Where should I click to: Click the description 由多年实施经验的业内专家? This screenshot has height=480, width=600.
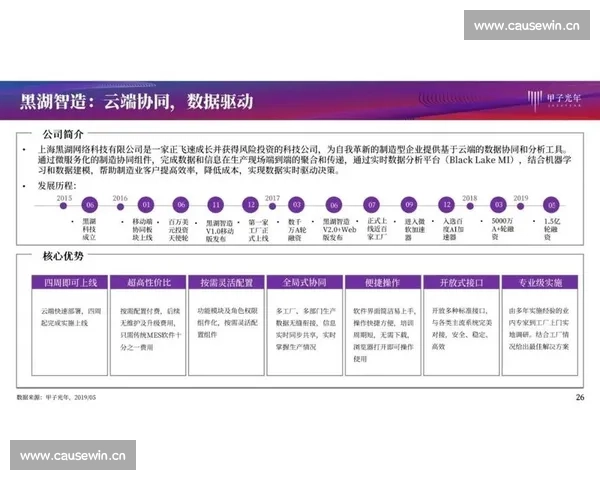pos(539,329)
